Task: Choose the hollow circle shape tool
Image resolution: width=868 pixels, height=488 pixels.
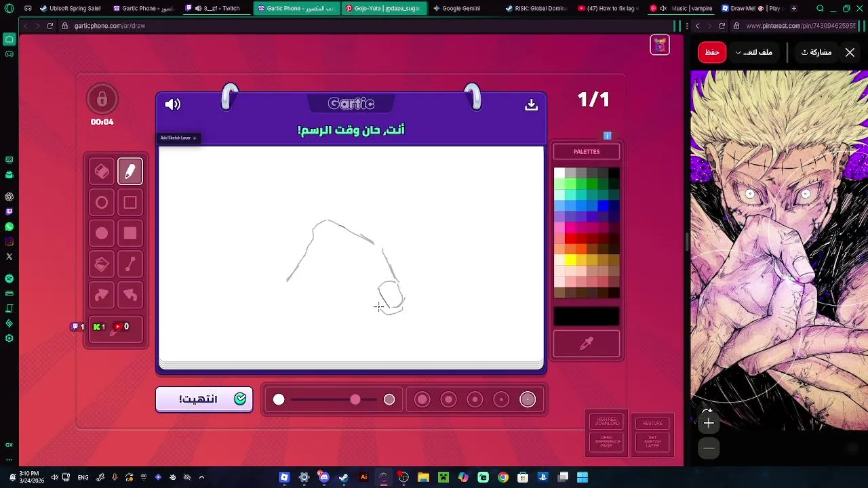Action: click(102, 203)
